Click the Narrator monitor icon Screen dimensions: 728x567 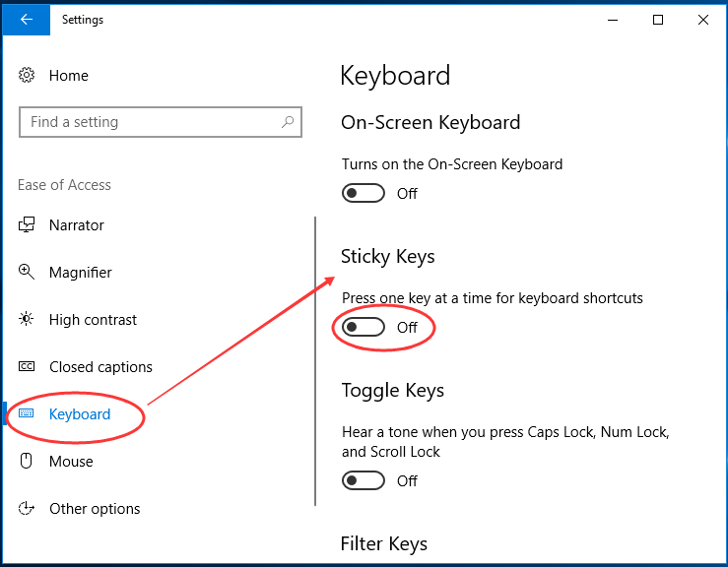point(28,225)
